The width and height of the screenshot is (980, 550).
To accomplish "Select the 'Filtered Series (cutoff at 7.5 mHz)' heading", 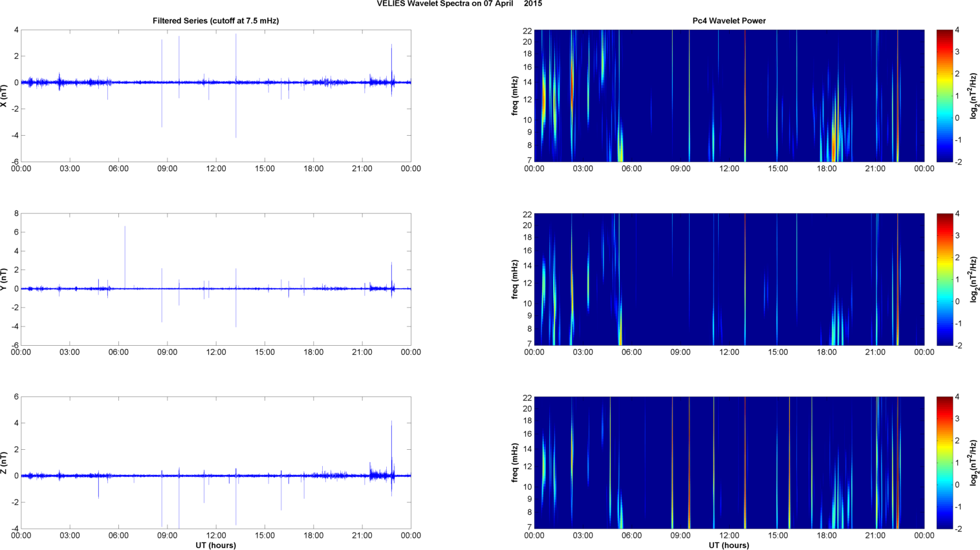I will [216, 21].
